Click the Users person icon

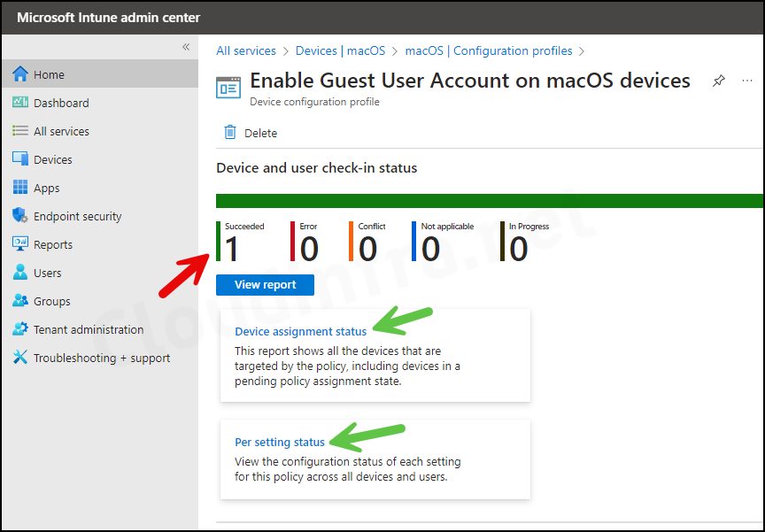click(x=20, y=272)
